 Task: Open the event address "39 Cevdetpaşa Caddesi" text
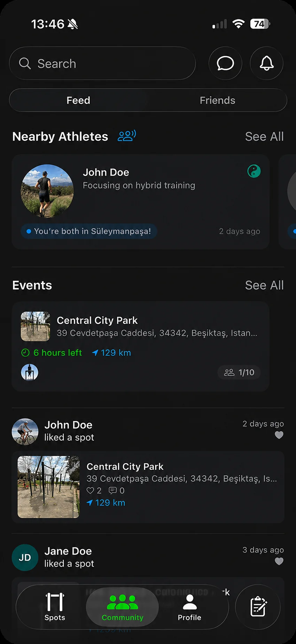point(157,333)
